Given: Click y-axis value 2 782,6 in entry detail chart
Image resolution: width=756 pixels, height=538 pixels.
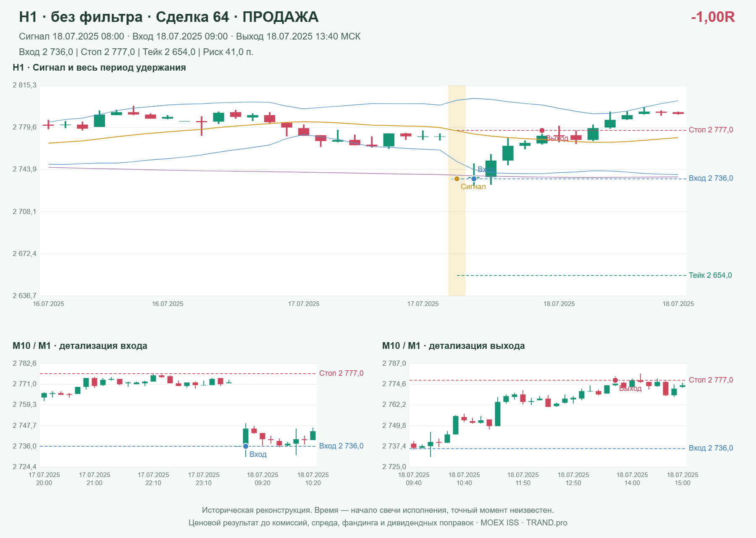Looking at the screenshot, I should tap(24, 364).
